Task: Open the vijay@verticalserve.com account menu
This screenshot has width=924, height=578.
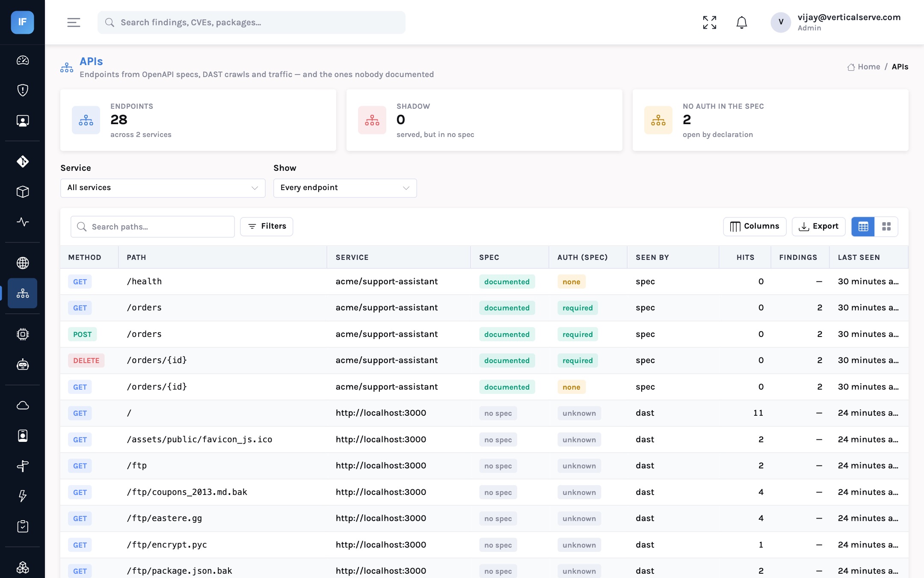Action: tap(836, 22)
